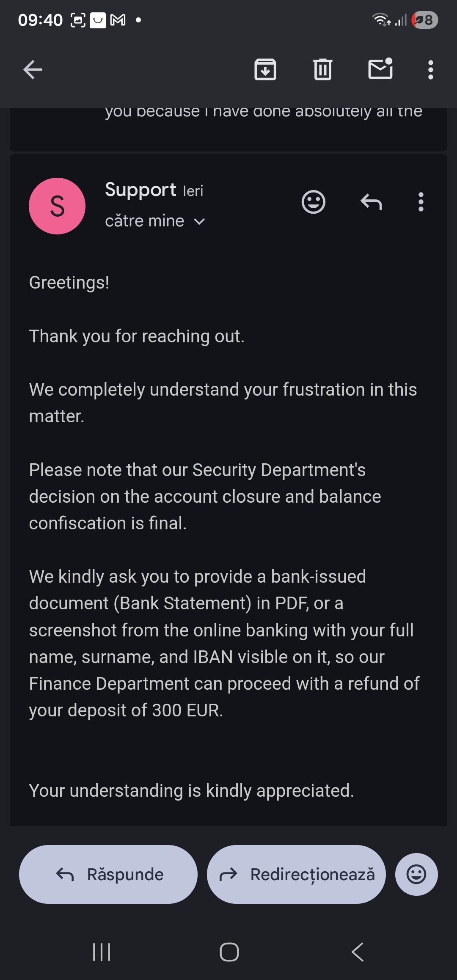
Task: Reply using arrow in message header
Action: [x=371, y=202]
